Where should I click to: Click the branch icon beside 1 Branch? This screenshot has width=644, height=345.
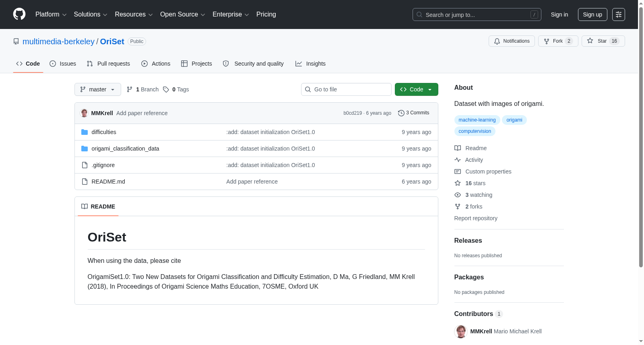coord(130,89)
